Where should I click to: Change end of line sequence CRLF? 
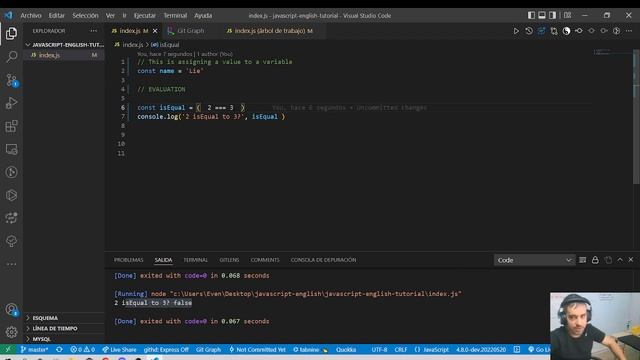(401, 350)
